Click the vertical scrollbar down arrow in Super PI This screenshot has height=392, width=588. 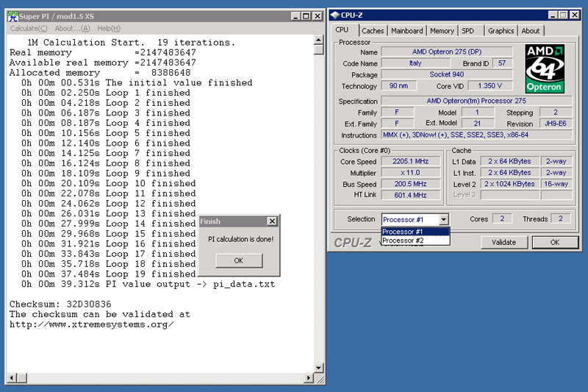[319, 368]
